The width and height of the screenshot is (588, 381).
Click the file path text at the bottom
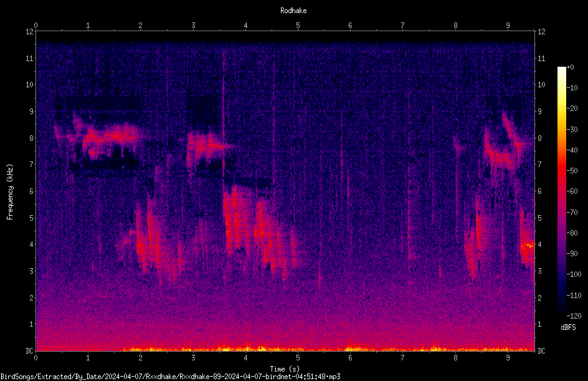170,377
